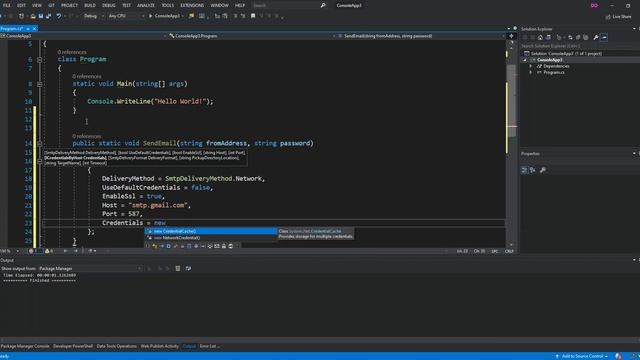The height and width of the screenshot is (360, 640).
Task: Open the ConsoleApp3.Program type dropdown
Action: pos(252,36)
